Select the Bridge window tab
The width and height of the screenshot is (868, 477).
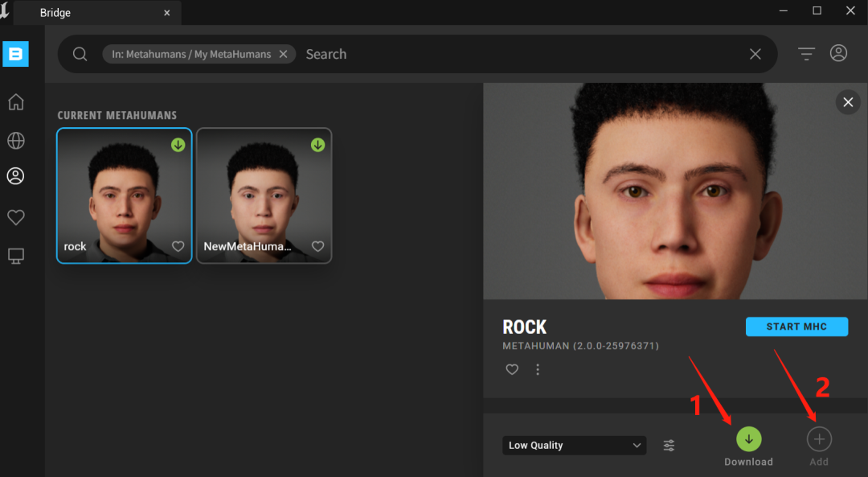[x=97, y=13]
